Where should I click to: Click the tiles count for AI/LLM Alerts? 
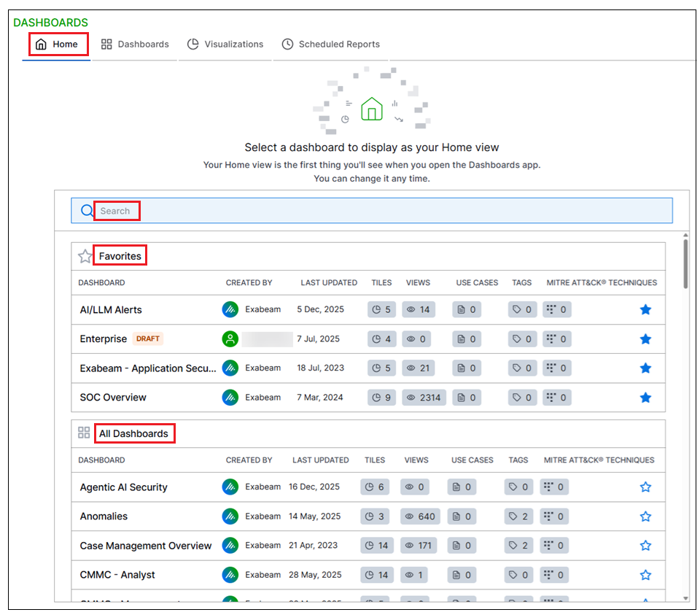point(381,310)
